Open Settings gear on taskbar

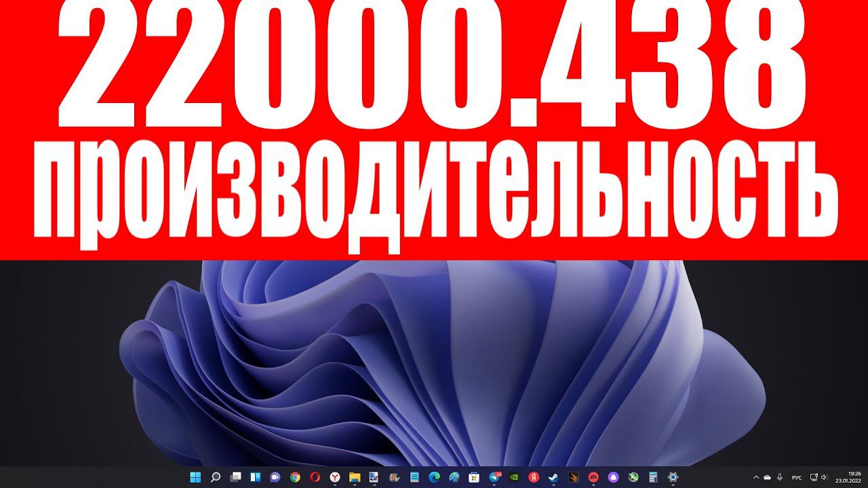click(672, 476)
